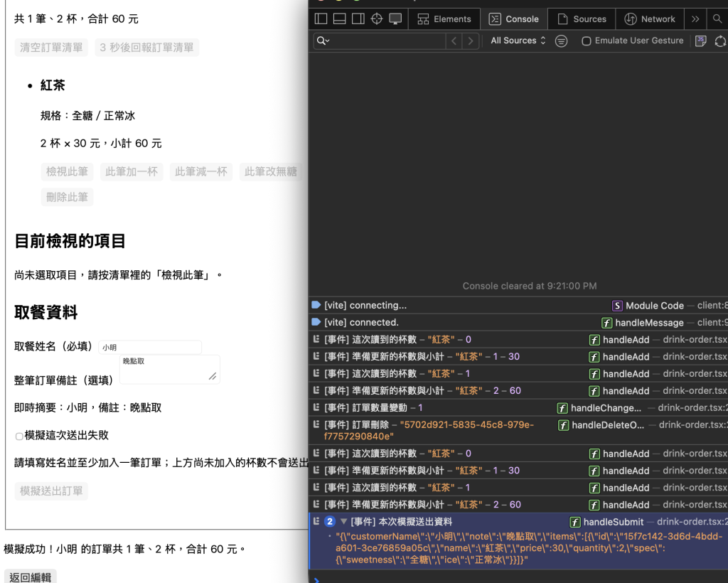The image size is (728, 583).
Task: Click the 清空訂單清單 button
Action: pos(51,48)
